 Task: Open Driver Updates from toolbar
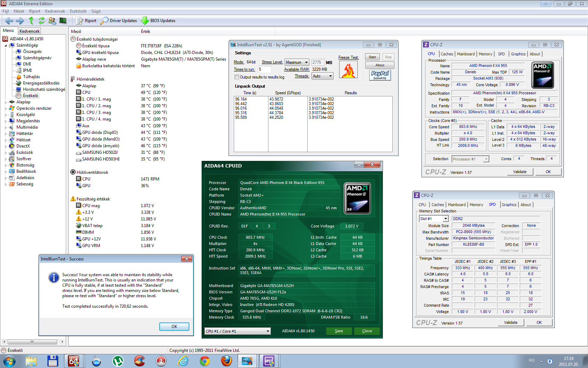(x=119, y=21)
